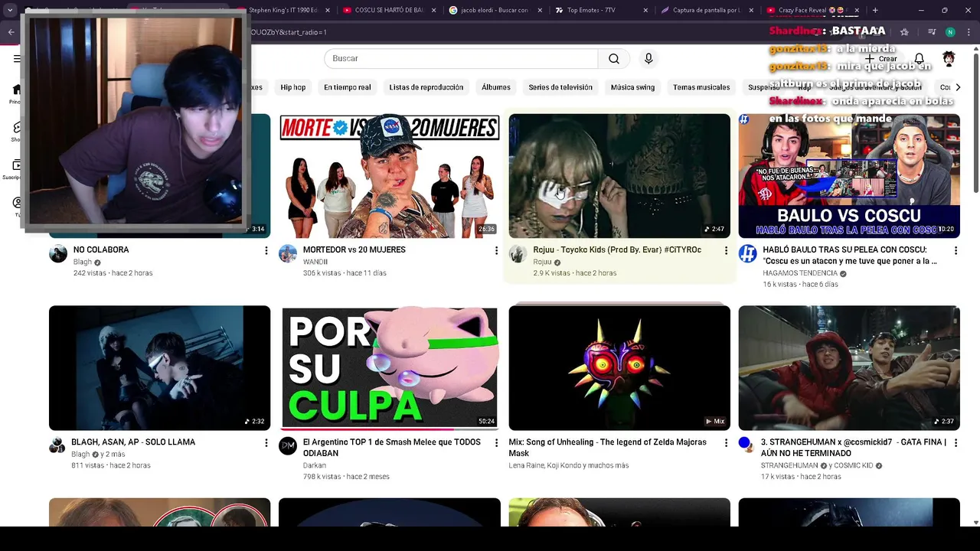The width and height of the screenshot is (980, 551).
Task: Select the Música swing chip
Action: 632,87
